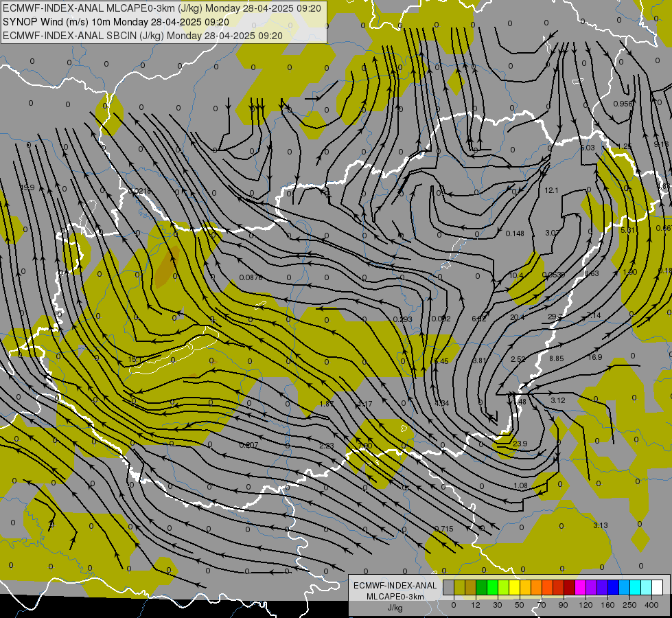
Task: Click the map value '0.207'
Action: [x=249, y=445]
